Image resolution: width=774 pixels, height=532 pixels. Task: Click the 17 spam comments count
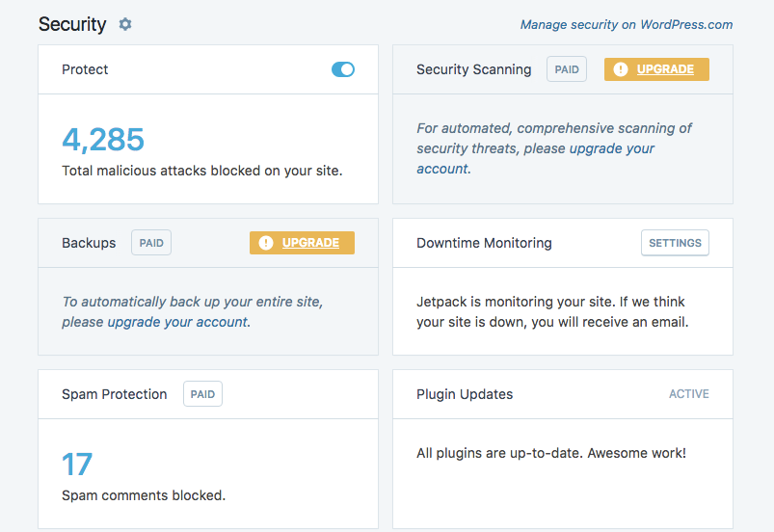pyautogui.click(x=77, y=465)
